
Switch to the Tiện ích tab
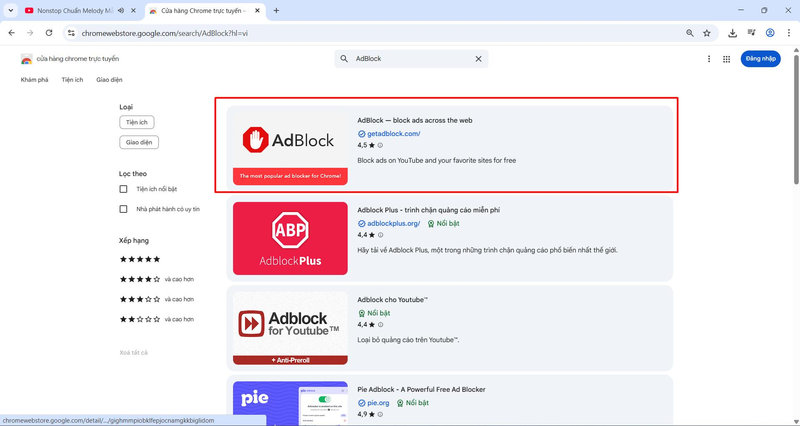click(x=72, y=80)
